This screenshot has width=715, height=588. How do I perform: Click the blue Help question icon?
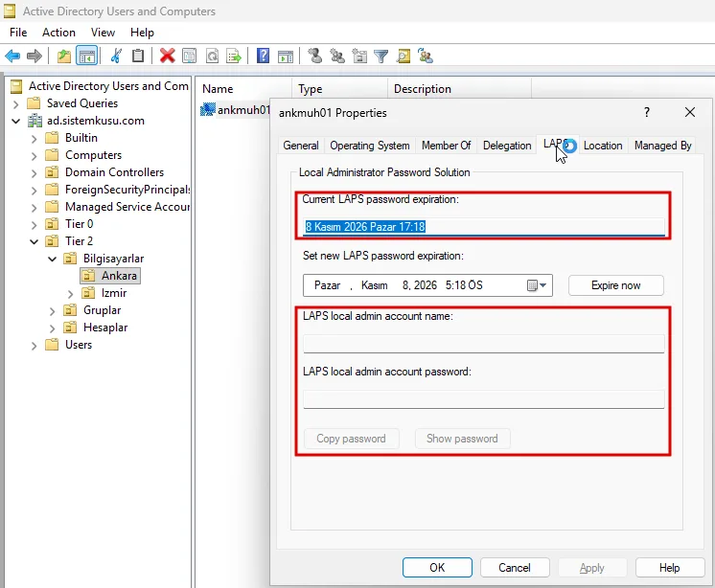pos(264,56)
